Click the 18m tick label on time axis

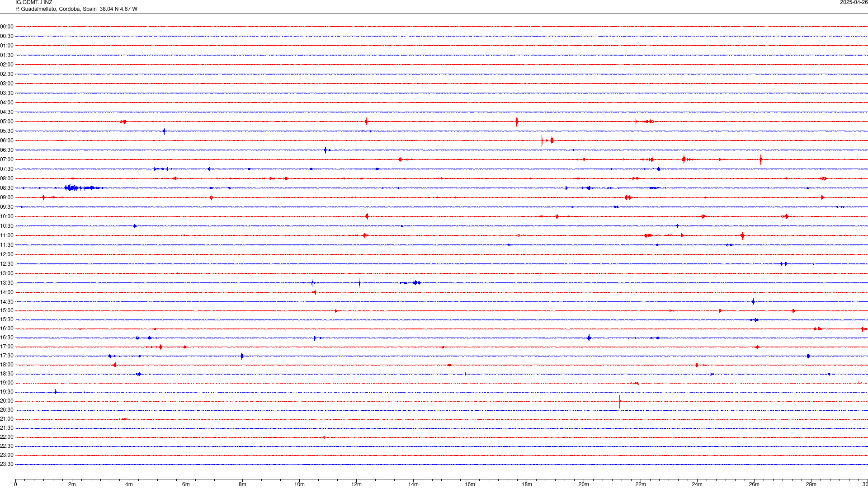[x=527, y=484]
